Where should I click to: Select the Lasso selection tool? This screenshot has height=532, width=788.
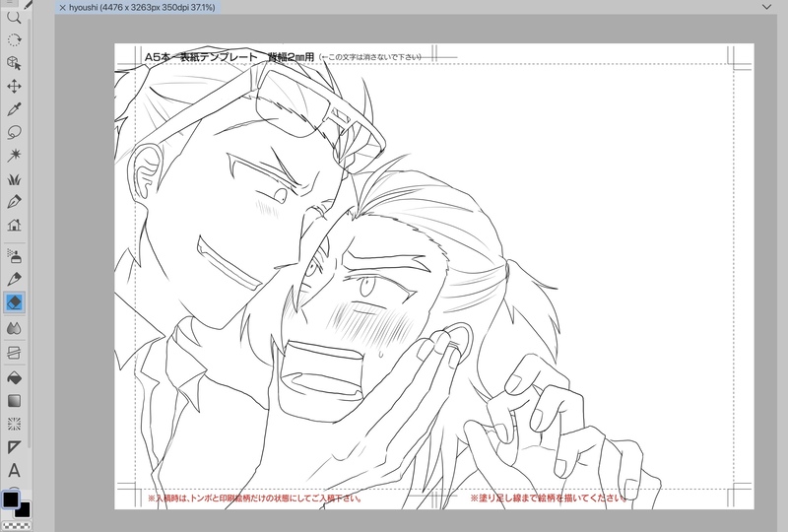(14, 132)
